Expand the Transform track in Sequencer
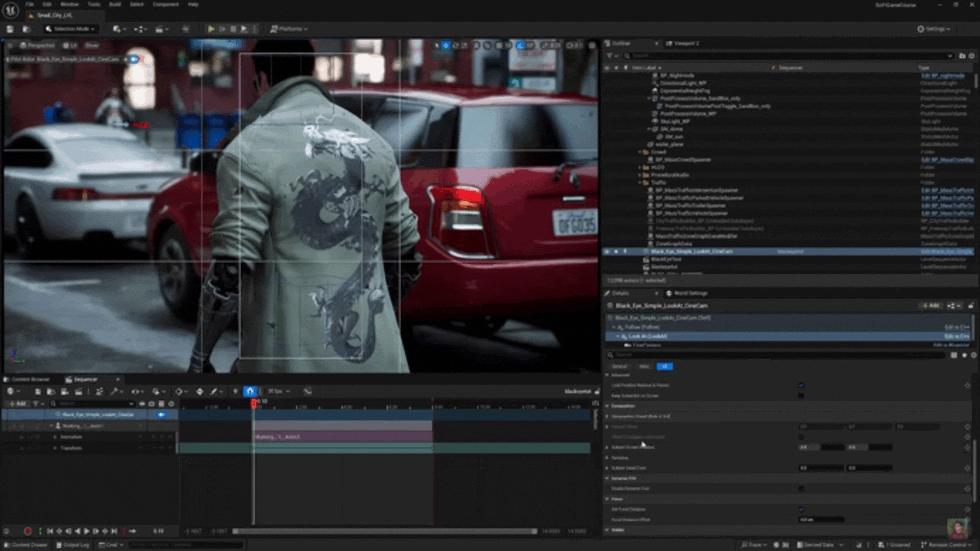Image resolution: width=980 pixels, height=551 pixels. click(55, 448)
